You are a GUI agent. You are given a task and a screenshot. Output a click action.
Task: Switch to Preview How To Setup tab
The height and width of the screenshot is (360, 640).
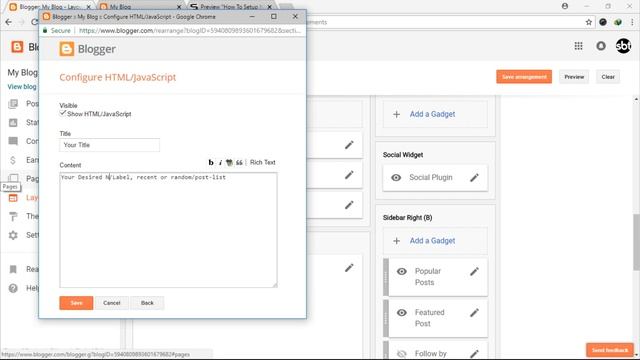tap(231, 7)
